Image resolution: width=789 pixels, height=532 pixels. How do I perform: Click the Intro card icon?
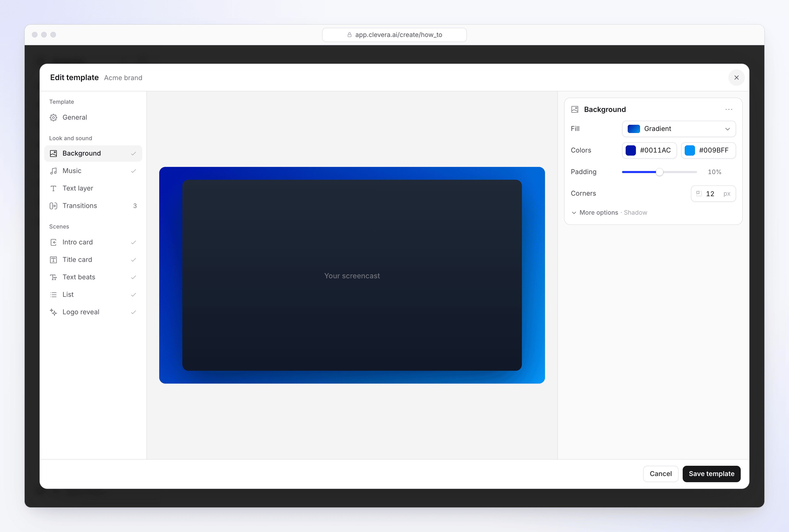pos(53,242)
